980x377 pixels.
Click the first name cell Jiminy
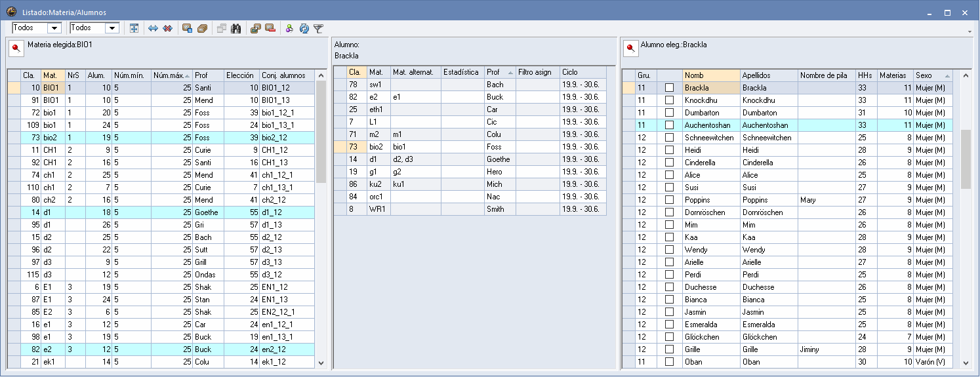click(x=827, y=349)
